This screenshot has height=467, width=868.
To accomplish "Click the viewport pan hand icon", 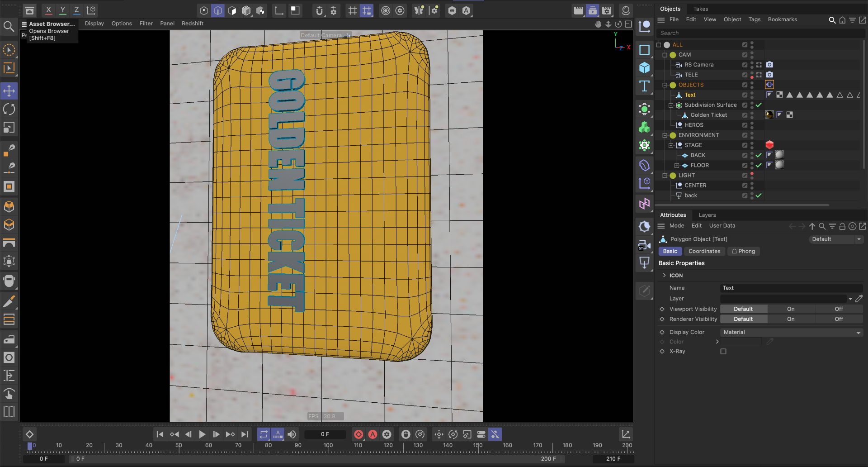I will click(x=598, y=24).
